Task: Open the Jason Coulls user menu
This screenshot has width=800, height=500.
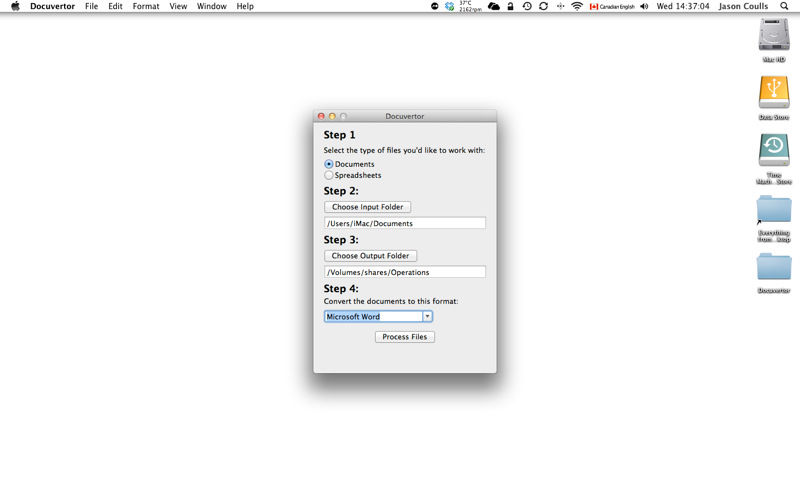Action: click(x=743, y=6)
